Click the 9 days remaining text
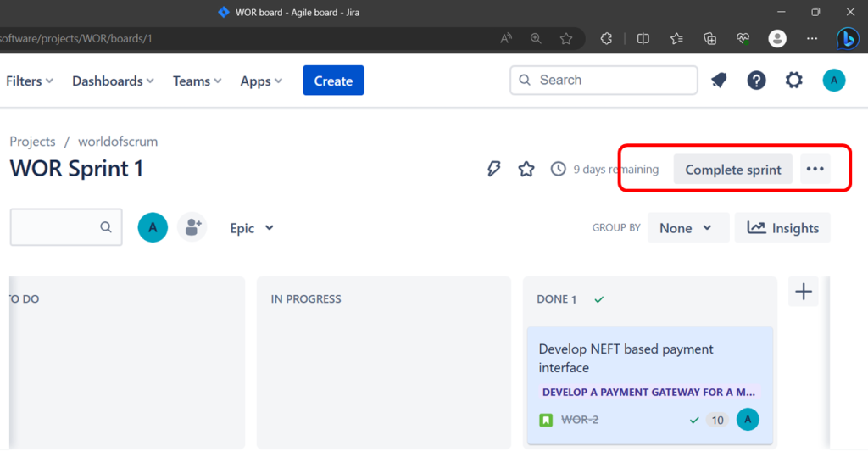The image size is (868, 474). pos(616,169)
